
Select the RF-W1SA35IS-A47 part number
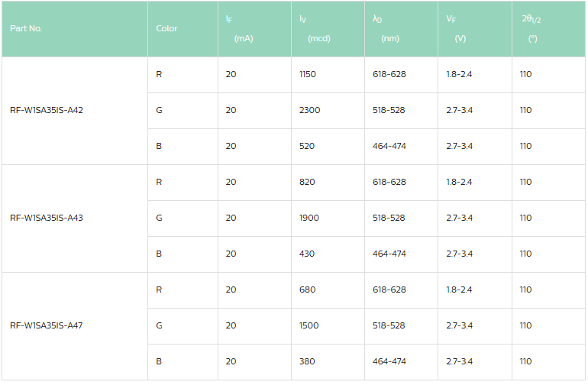tap(47, 325)
